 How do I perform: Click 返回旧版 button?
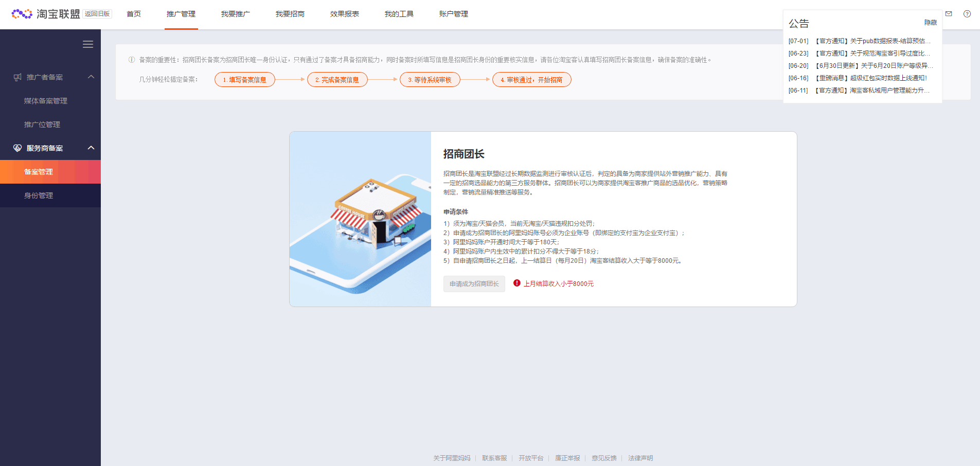click(97, 14)
